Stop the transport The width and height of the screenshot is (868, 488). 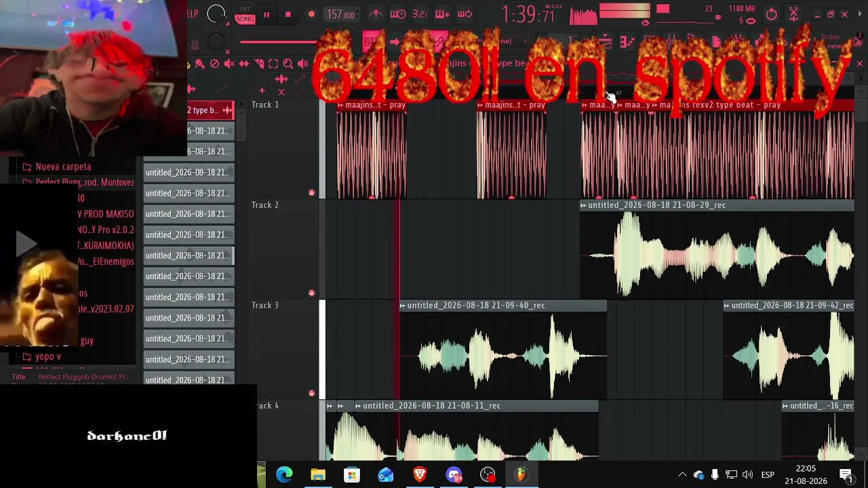(x=288, y=14)
